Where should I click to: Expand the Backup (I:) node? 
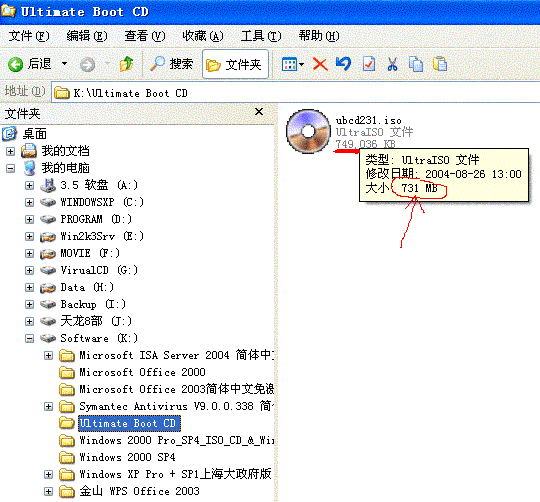coord(29,305)
